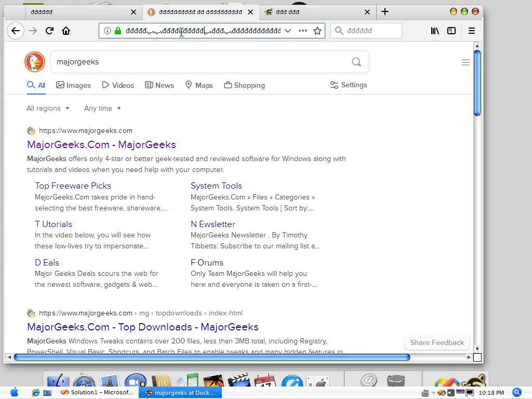Screen dimensions: 532x399
Task: Open the Safari compass dock icon
Action: (x=84, y=380)
